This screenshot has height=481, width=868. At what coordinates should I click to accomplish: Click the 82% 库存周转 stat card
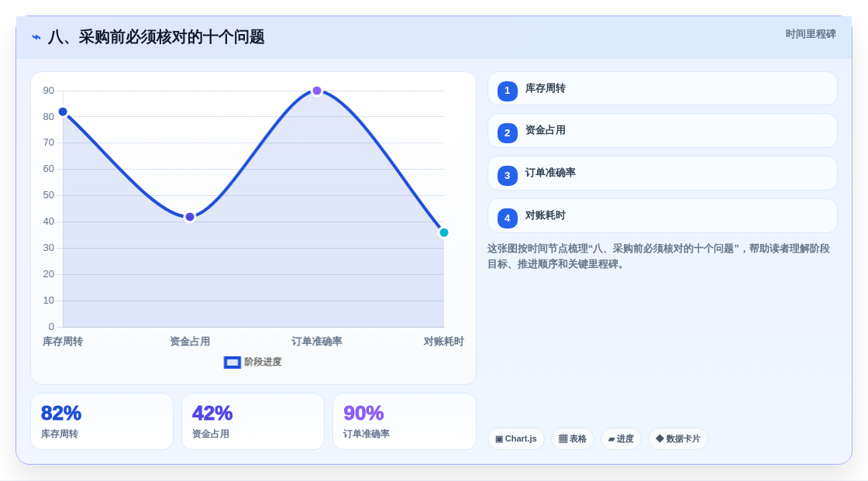click(x=102, y=422)
